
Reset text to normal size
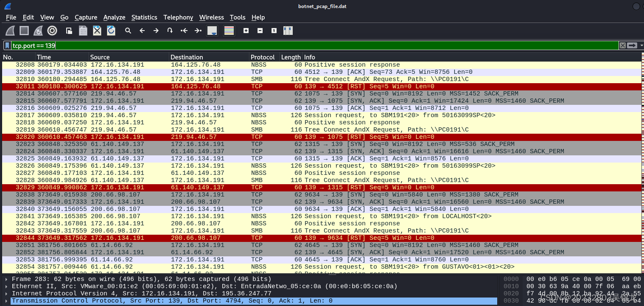coord(274,31)
